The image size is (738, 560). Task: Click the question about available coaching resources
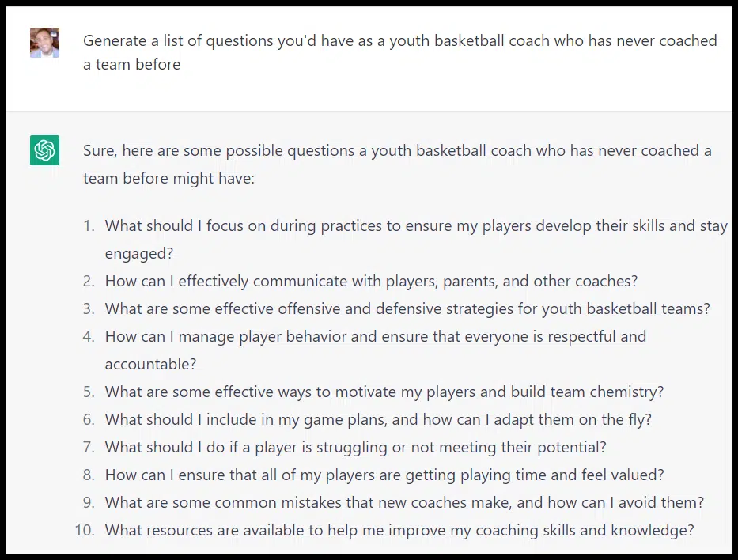(x=399, y=530)
